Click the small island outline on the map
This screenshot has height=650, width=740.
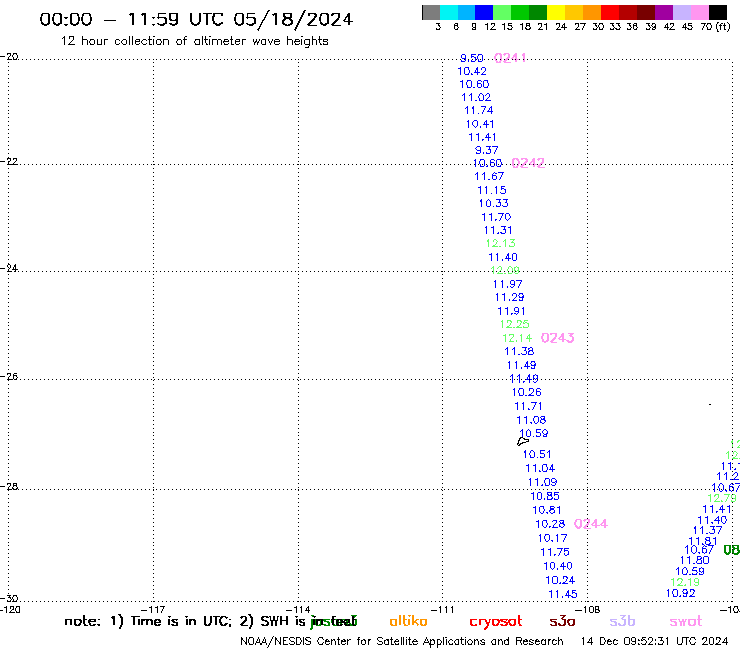click(523, 441)
